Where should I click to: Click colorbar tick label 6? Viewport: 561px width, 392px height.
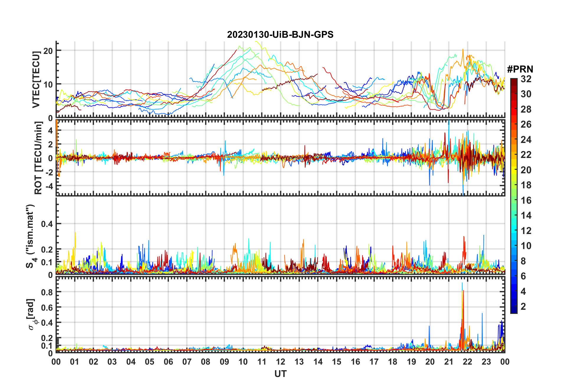pyautogui.click(x=523, y=276)
